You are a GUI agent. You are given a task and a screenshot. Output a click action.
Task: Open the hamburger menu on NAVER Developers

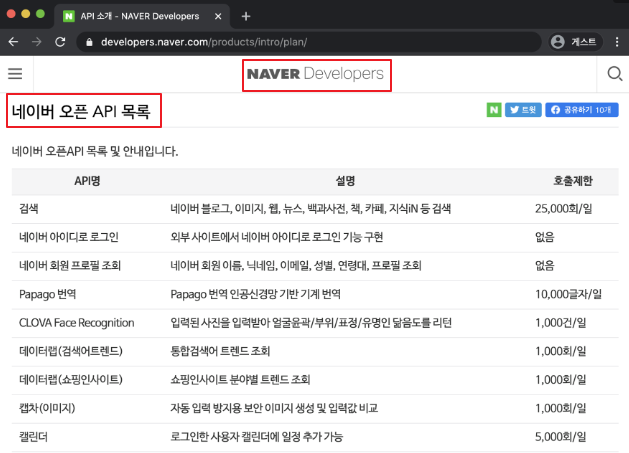(x=15, y=74)
